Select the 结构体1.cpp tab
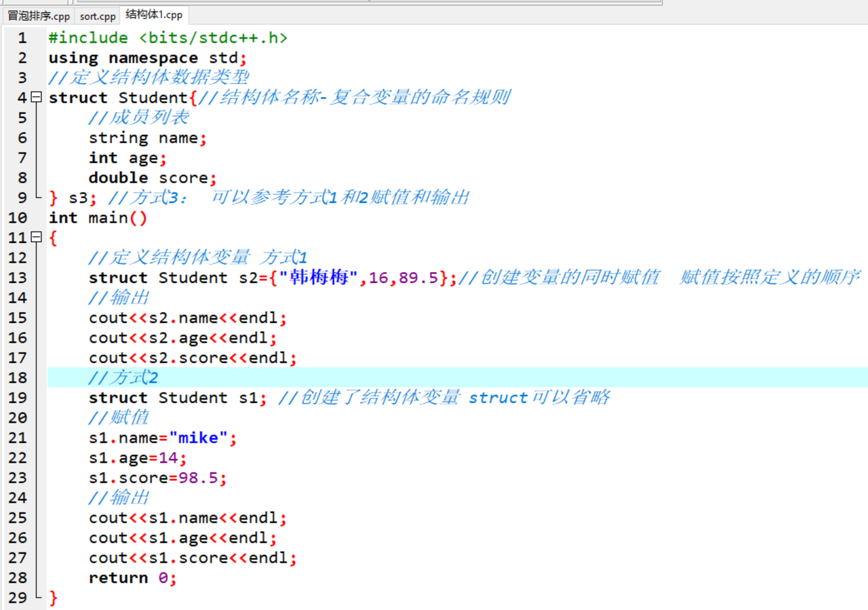This screenshot has width=868, height=610. tap(154, 15)
